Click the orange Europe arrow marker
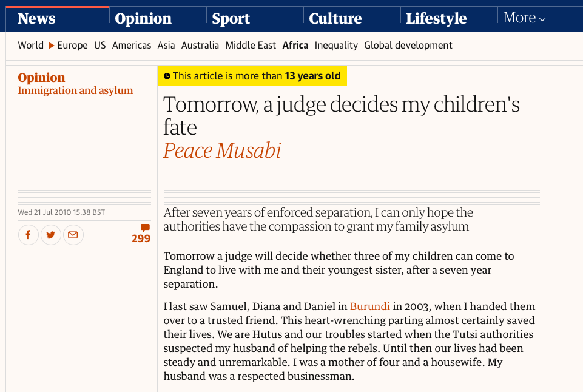 tap(52, 46)
